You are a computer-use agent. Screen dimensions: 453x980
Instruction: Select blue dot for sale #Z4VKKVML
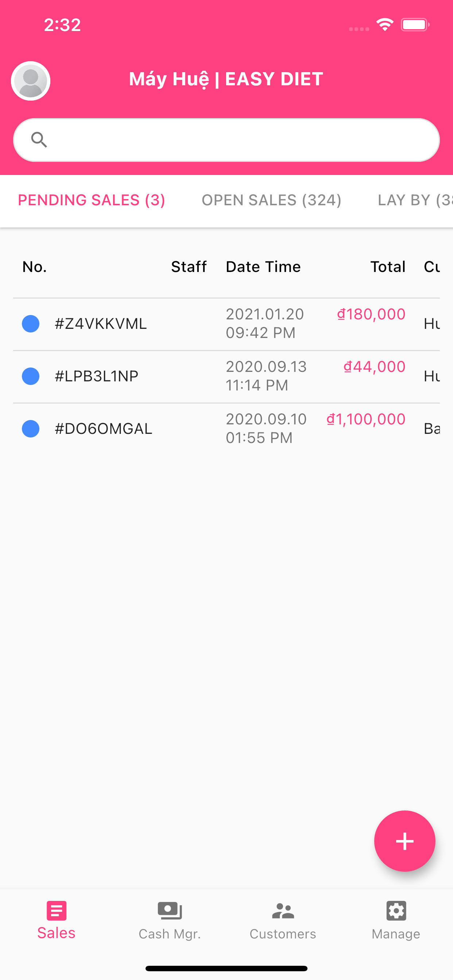31,324
